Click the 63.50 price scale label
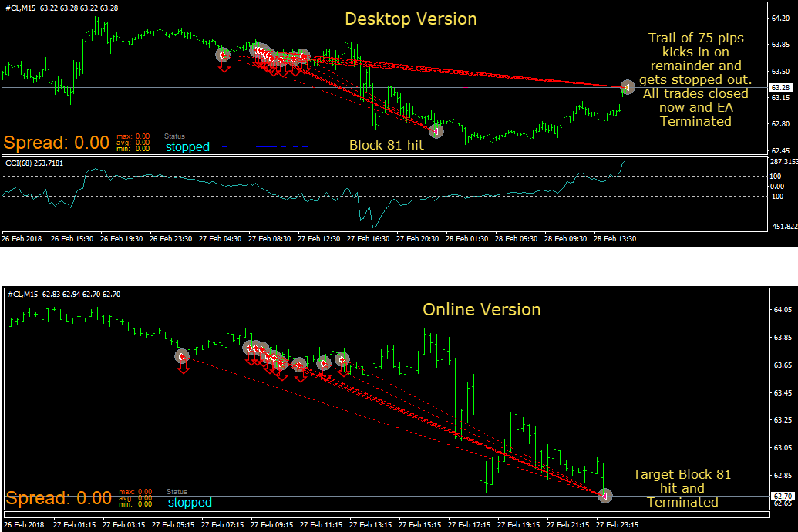This screenshot has height=532, width=798. 781,71
